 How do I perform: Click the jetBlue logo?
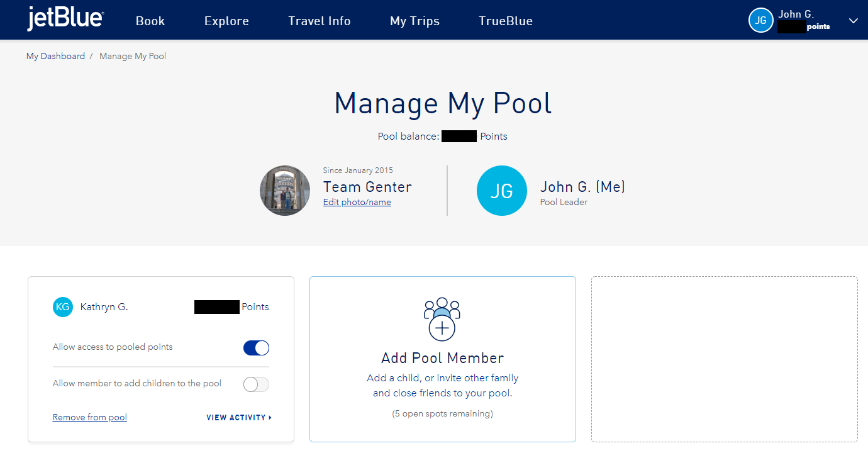pyautogui.click(x=65, y=20)
